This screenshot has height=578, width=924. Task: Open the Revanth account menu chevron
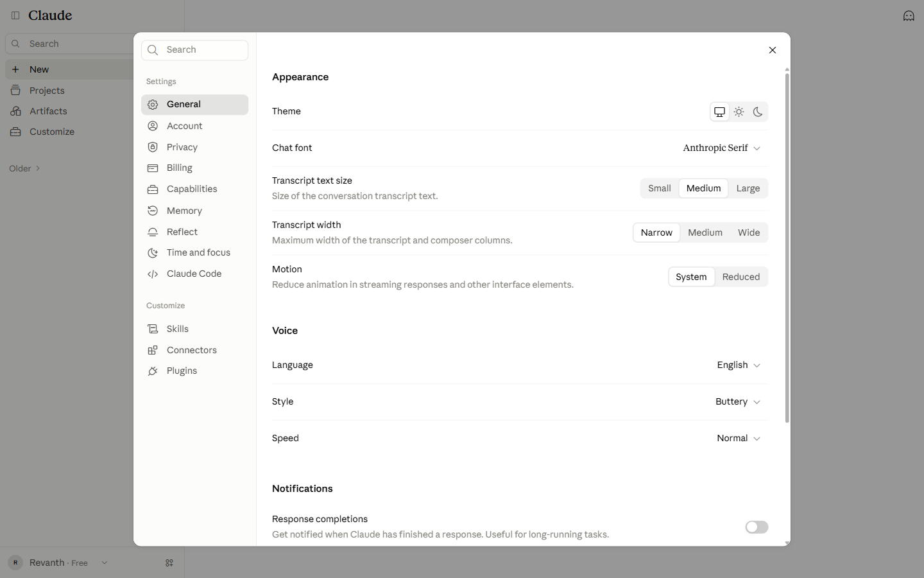point(104,563)
